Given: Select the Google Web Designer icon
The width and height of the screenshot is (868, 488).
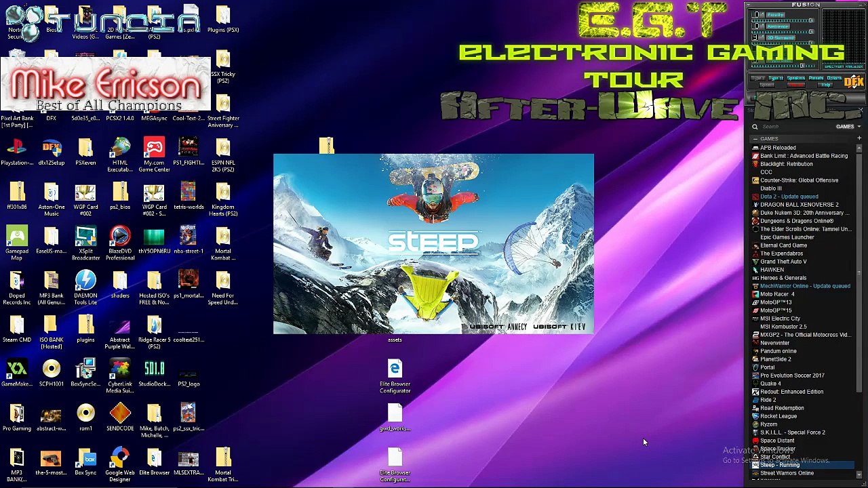Looking at the screenshot, I should click(120, 464).
